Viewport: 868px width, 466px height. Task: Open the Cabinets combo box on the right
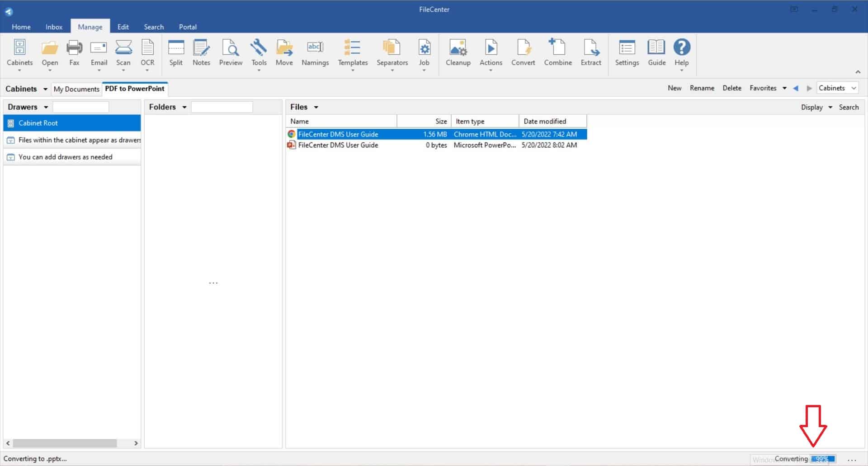pos(838,88)
